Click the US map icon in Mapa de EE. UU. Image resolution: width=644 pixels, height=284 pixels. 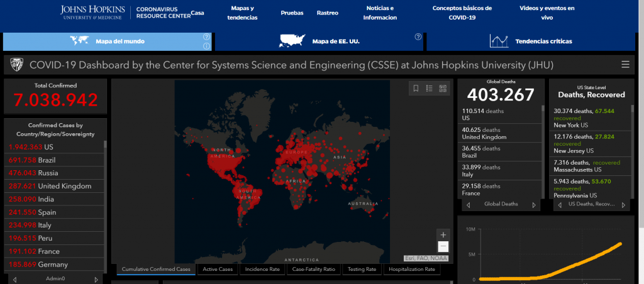pos(293,41)
